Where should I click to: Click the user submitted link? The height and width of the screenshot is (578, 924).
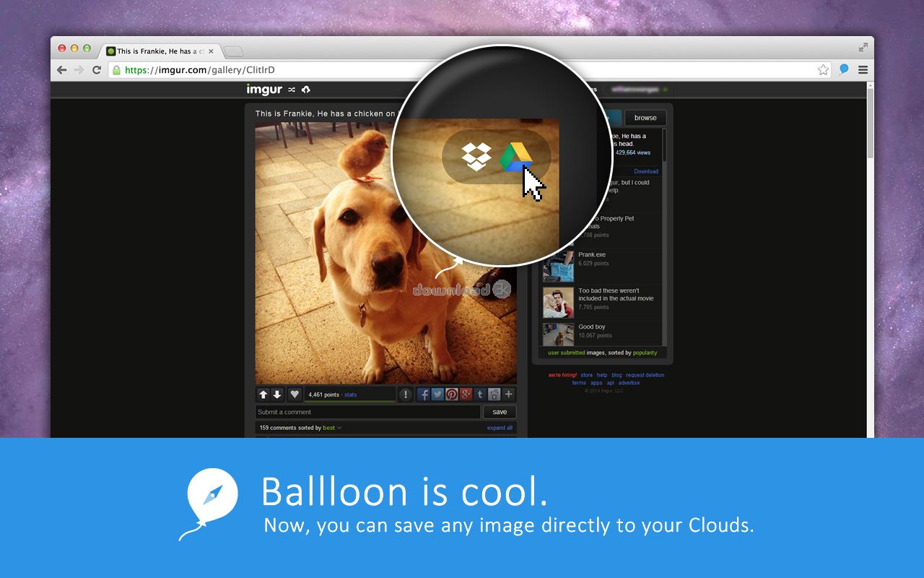(x=567, y=353)
